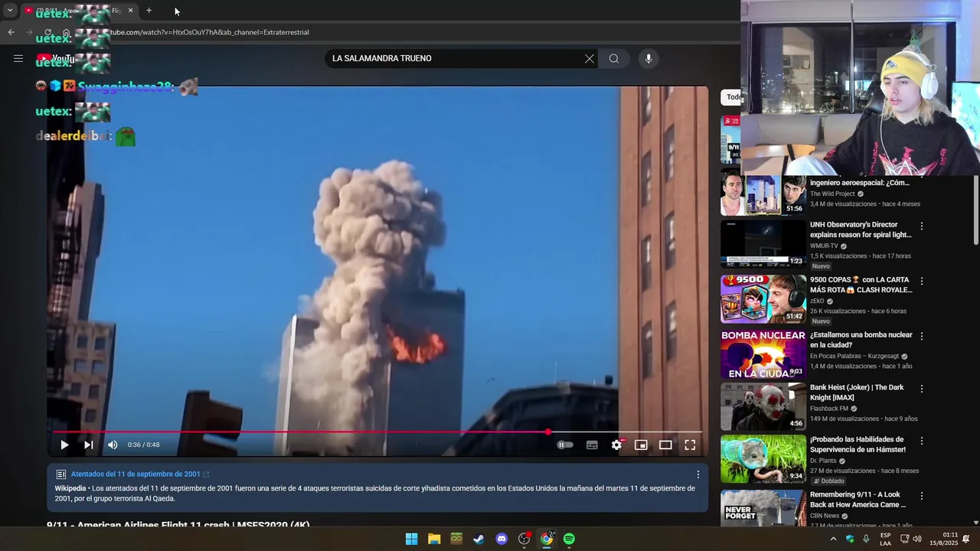Open Discord from the taskbar
Screen dimensions: 980x551
(x=501, y=539)
